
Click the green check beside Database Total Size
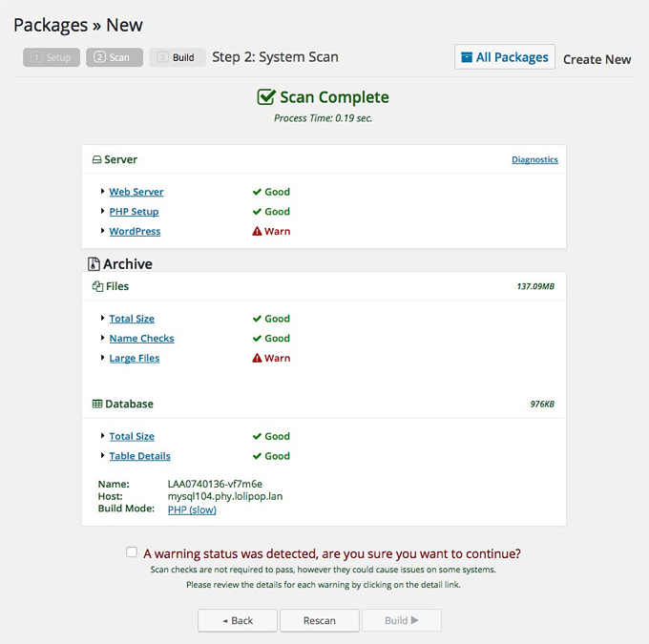pyautogui.click(x=257, y=436)
